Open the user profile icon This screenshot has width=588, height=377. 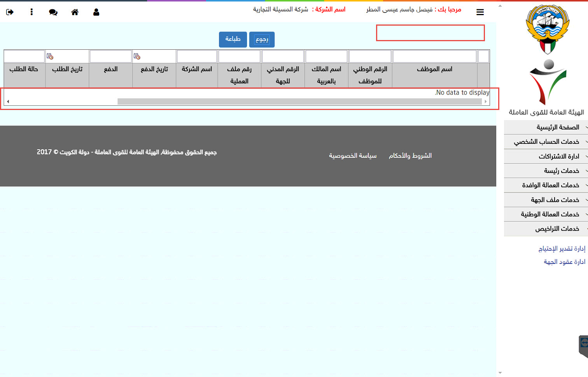pos(96,12)
